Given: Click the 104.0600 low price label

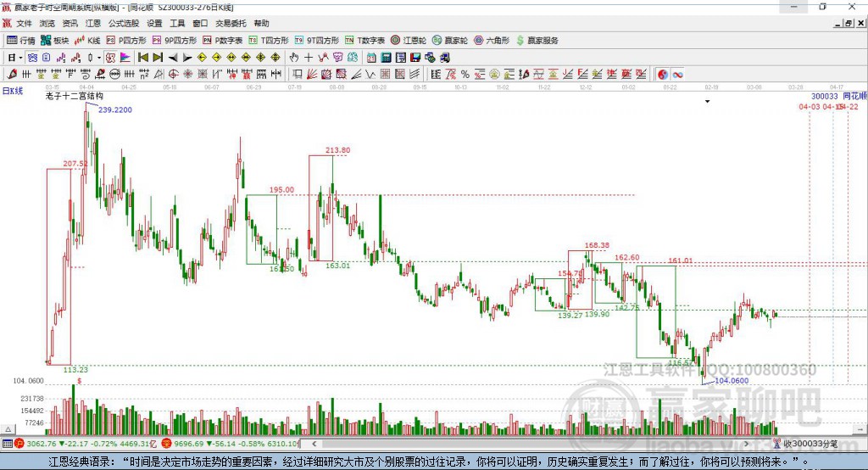Looking at the screenshot, I should tap(732, 381).
